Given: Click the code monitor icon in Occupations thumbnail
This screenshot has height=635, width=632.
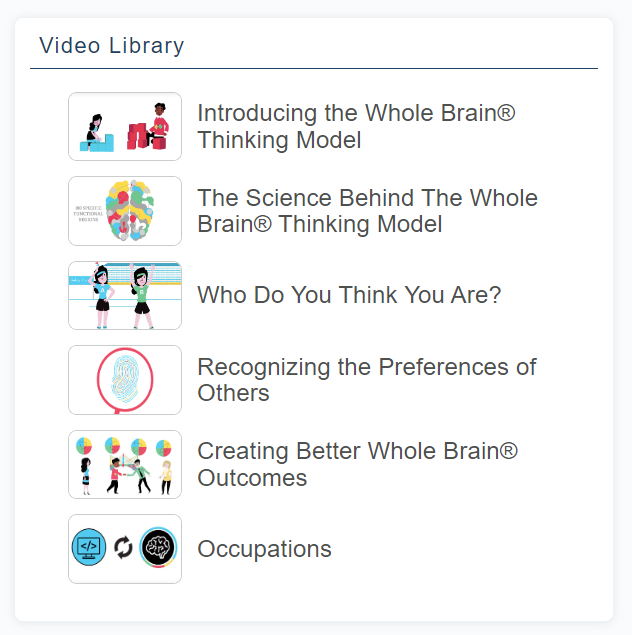Looking at the screenshot, I should [x=91, y=547].
